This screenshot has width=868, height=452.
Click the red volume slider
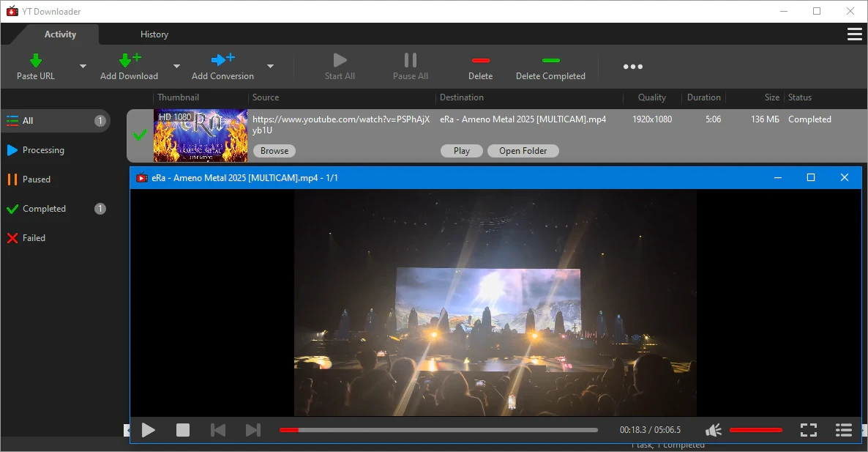[x=755, y=430]
